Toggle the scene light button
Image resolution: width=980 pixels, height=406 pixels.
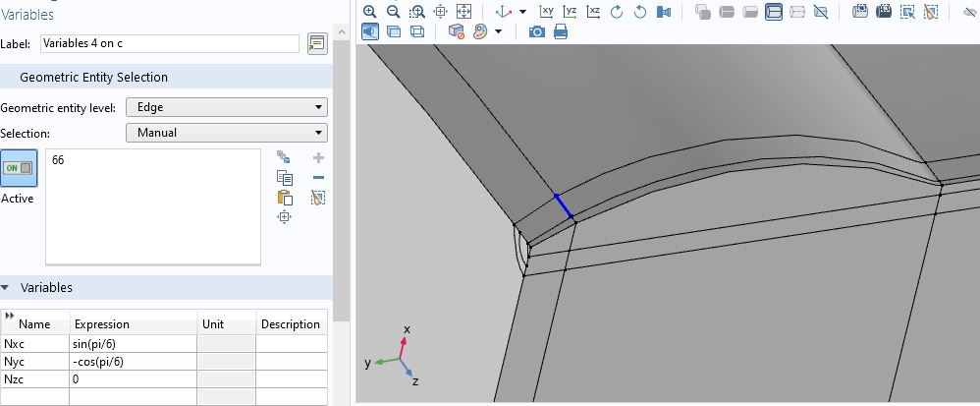369,31
